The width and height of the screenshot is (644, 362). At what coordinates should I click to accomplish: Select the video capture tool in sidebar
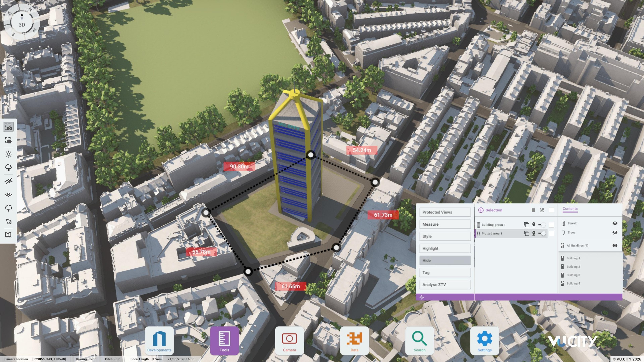9,141
